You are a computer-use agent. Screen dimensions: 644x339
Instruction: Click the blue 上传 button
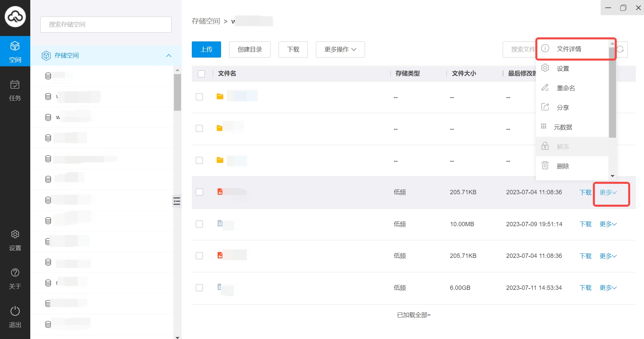[x=206, y=49]
